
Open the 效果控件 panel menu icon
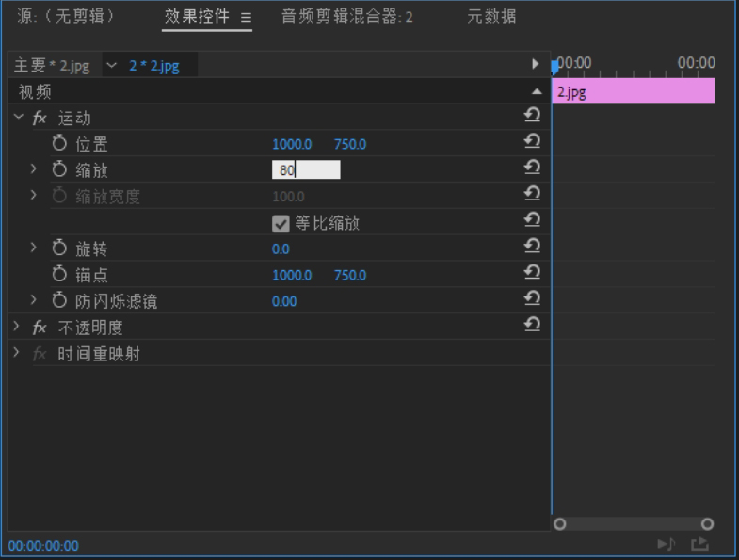[x=246, y=18]
